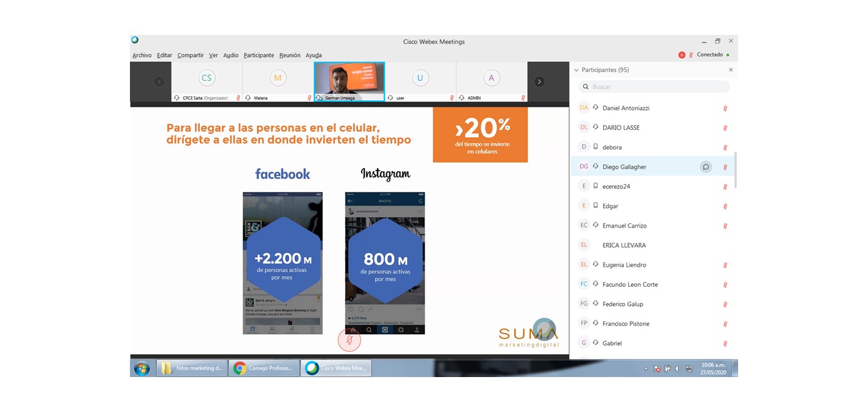Select Emanuel Carrizo in participants list
This screenshot has height=412, width=868.
[653, 226]
